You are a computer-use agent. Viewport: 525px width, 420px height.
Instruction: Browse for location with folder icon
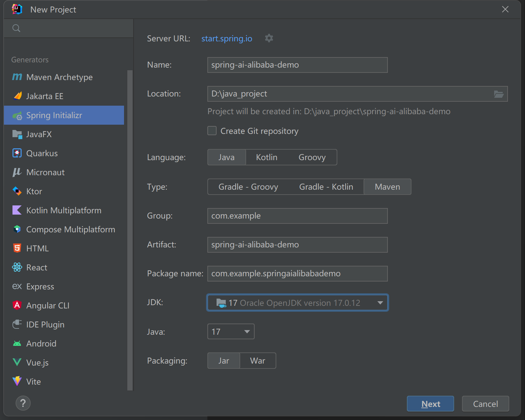point(499,94)
